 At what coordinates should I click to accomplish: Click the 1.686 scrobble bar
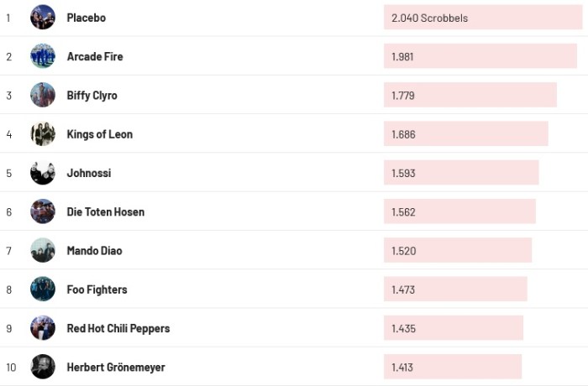point(465,134)
